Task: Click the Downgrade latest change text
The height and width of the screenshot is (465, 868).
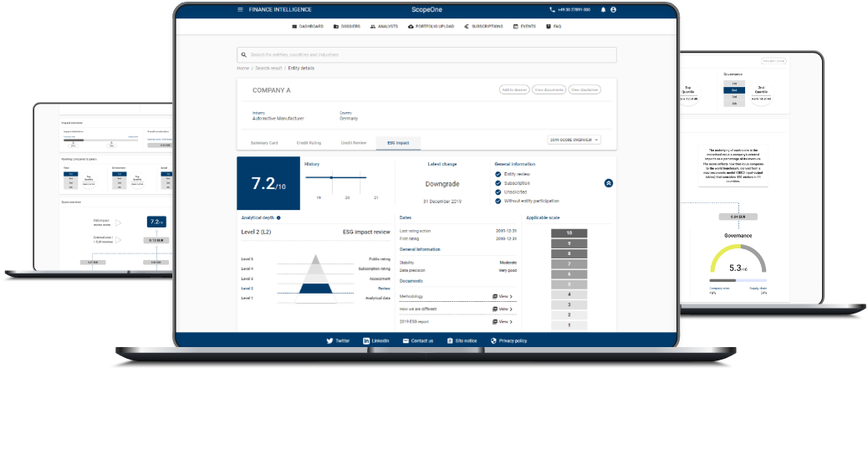Action: pyautogui.click(x=442, y=184)
